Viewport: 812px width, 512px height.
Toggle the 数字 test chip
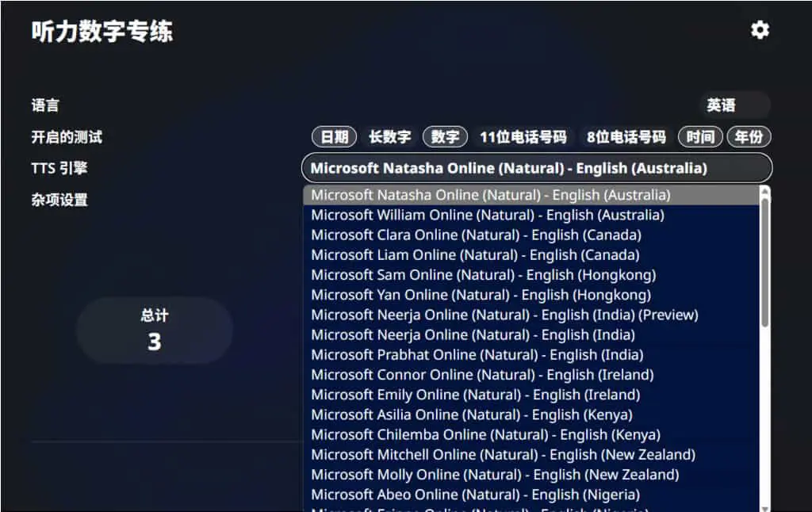[446, 136]
